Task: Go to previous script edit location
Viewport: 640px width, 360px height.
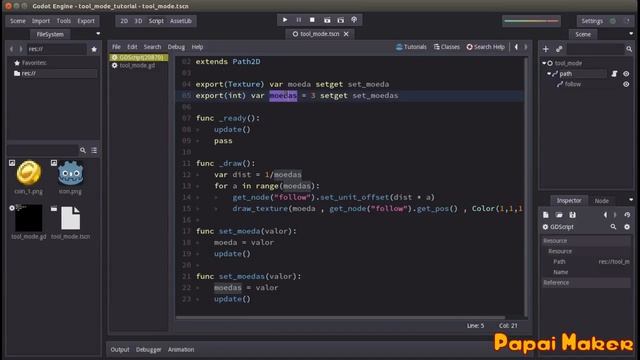Action: click(516, 47)
